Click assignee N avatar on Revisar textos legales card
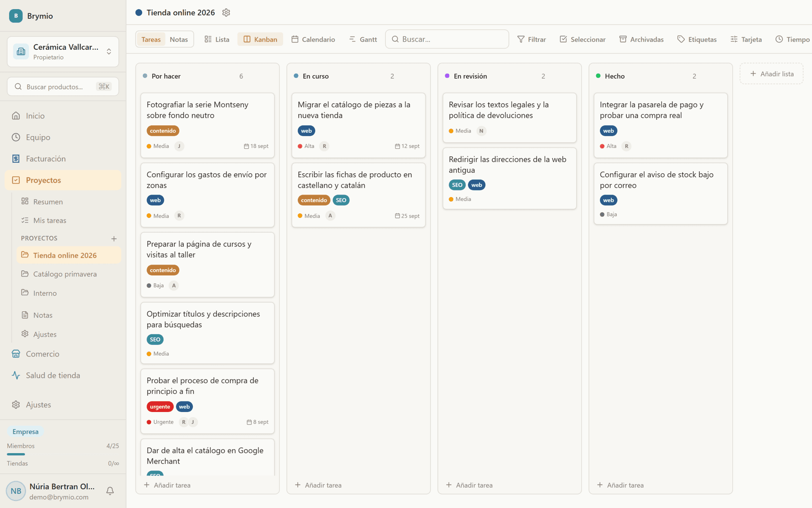 tap(482, 131)
